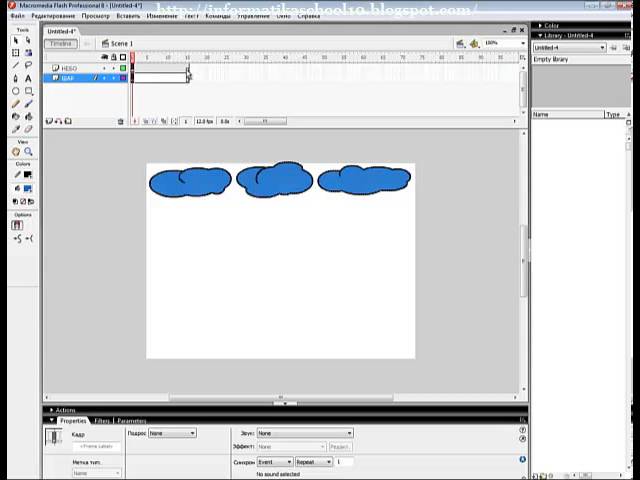Expand the Actions panel
This screenshot has height=480, width=640.
point(51,410)
